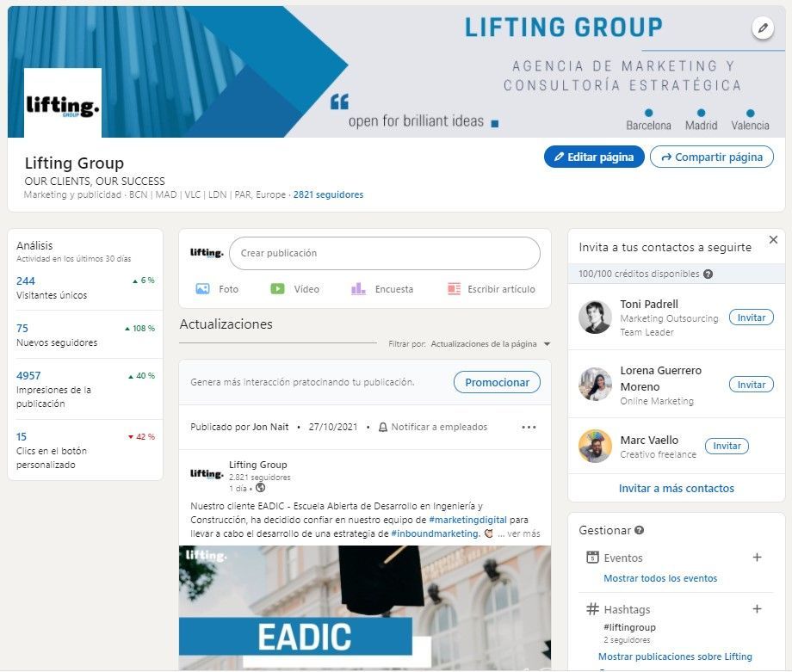
Task: Click the Toni Padrell name
Action: pos(649,304)
